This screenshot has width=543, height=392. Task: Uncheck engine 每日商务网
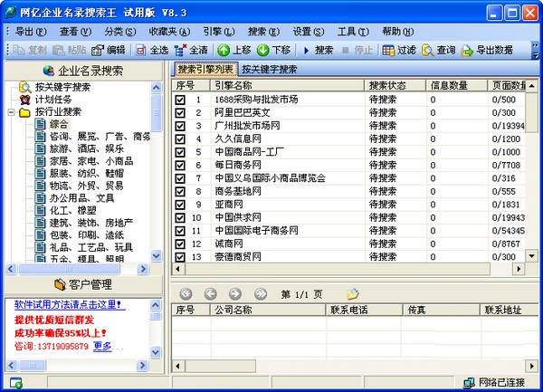click(180, 166)
